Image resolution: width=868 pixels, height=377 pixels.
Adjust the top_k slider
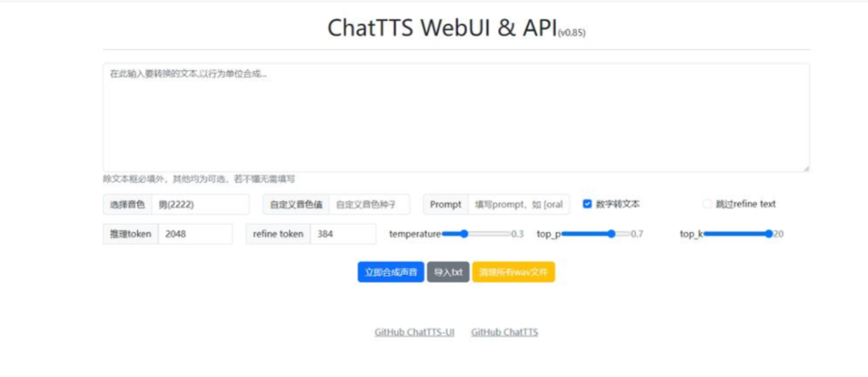(x=737, y=234)
